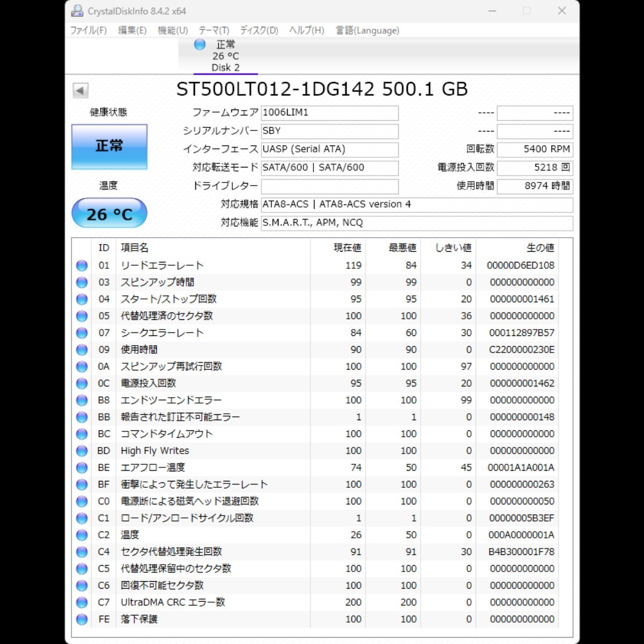Click the disk title ST500LT012-1DG142 500.1 GB
This screenshot has height=644, width=644.
(x=322, y=89)
